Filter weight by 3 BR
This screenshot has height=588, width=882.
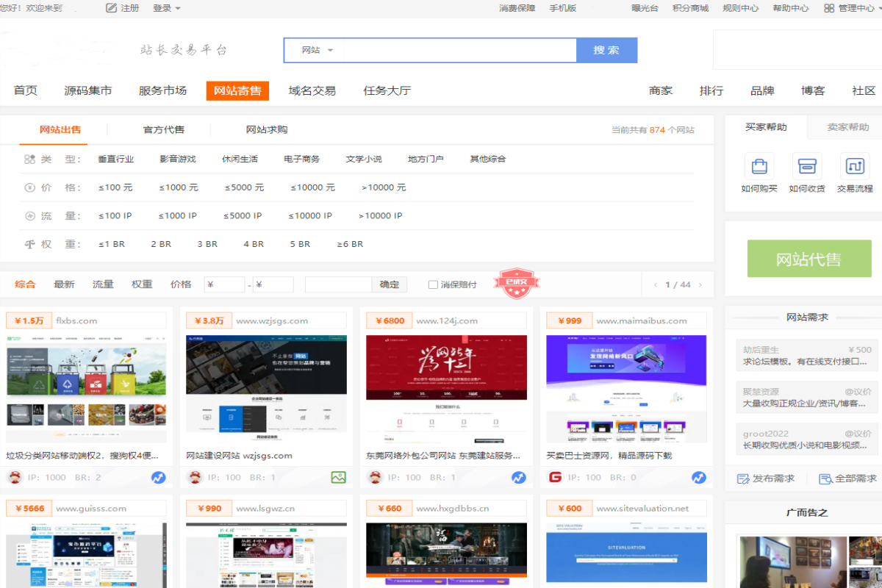coord(207,244)
